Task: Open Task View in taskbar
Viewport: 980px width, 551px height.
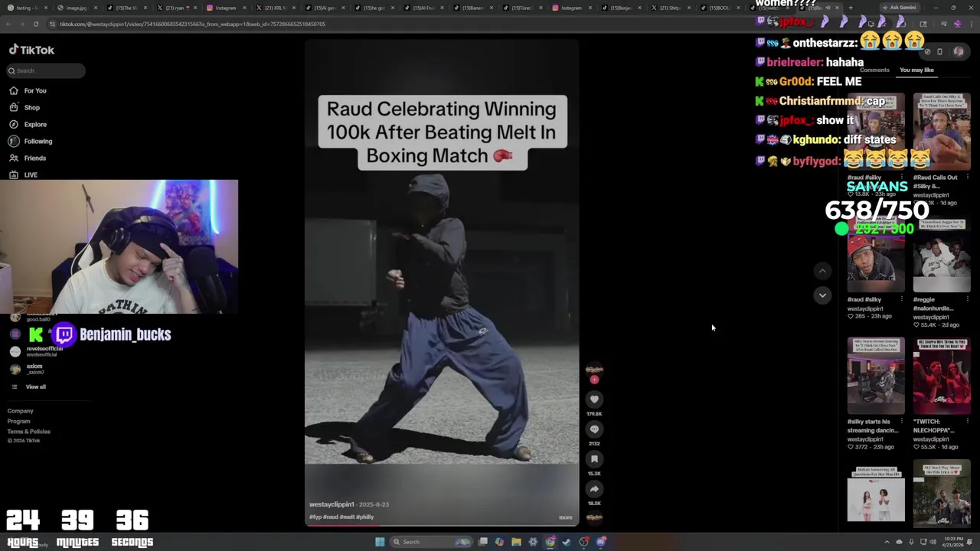Action: coord(483,542)
